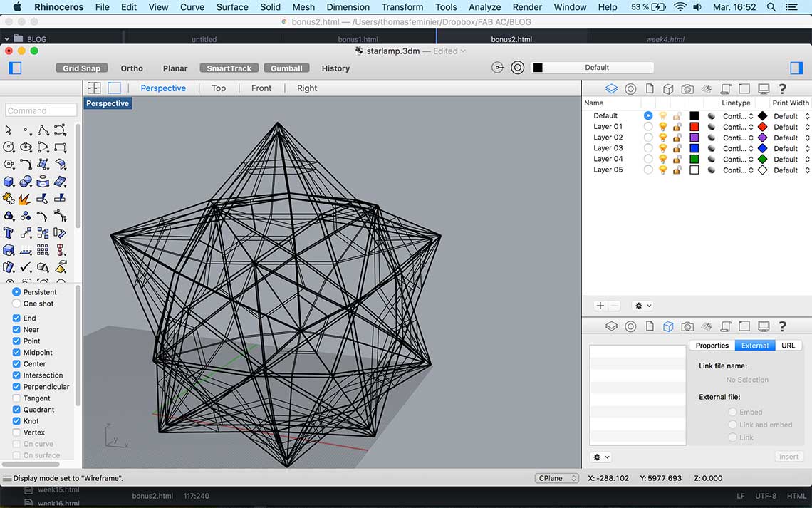
Task: Select the Circle tool
Action: [x=9, y=147]
